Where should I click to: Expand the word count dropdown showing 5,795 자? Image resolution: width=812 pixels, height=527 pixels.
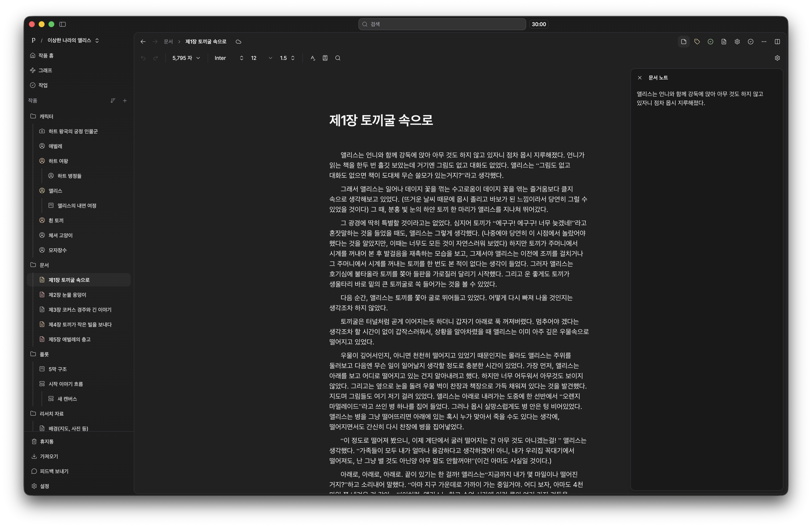(186, 58)
